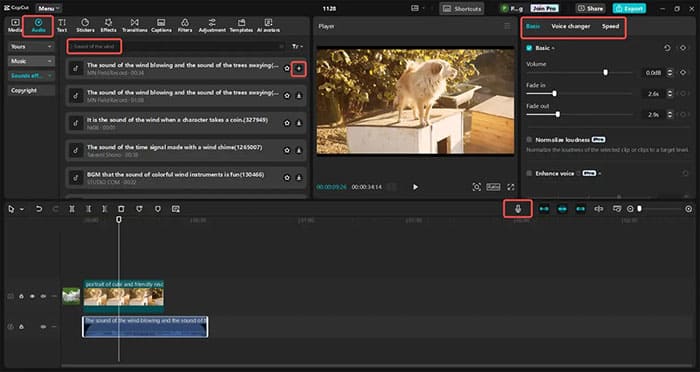Click the Volume slider handle
This screenshot has width=700, height=372.
click(605, 72)
